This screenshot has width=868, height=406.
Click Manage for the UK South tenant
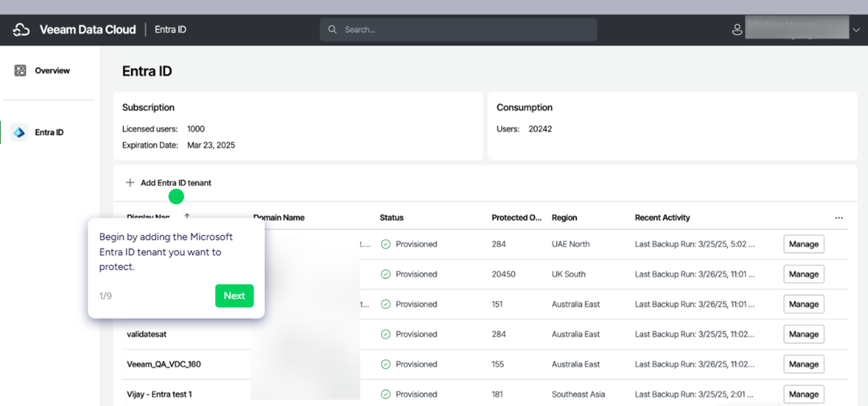(x=804, y=274)
